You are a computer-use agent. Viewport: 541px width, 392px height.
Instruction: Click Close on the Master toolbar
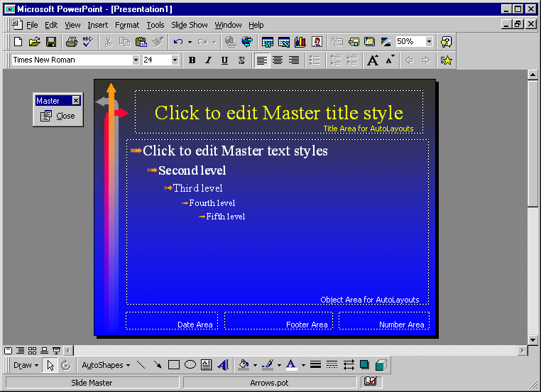(58, 116)
